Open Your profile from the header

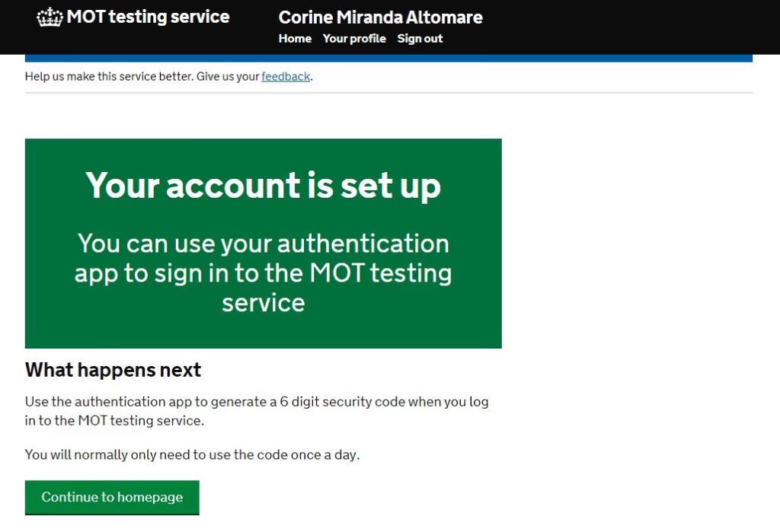click(354, 38)
